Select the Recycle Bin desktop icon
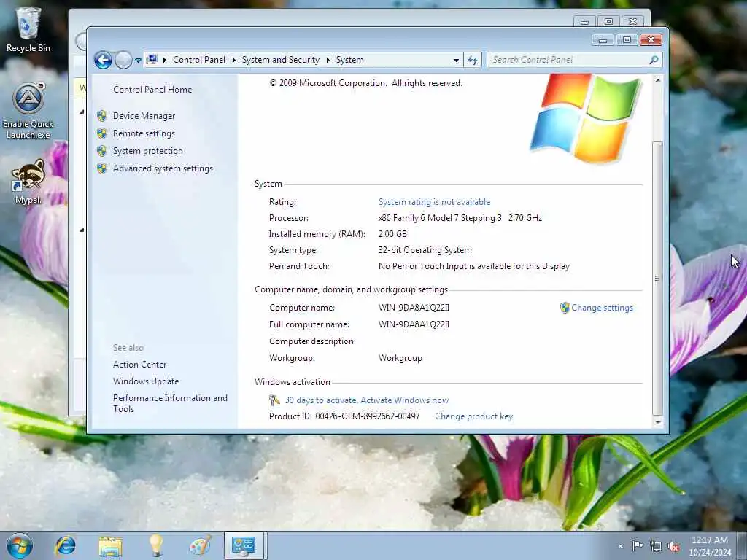The image size is (747, 560). [x=28, y=29]
